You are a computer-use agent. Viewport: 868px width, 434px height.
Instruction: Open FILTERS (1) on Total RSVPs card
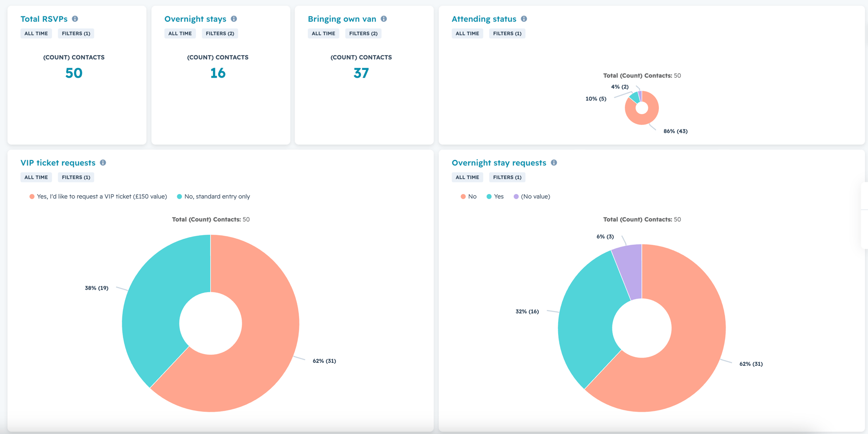point(76,33)
